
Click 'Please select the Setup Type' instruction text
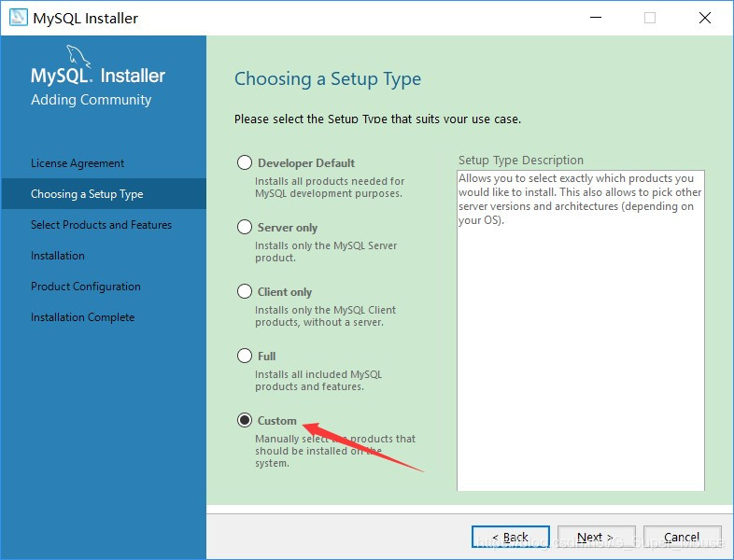378,119
